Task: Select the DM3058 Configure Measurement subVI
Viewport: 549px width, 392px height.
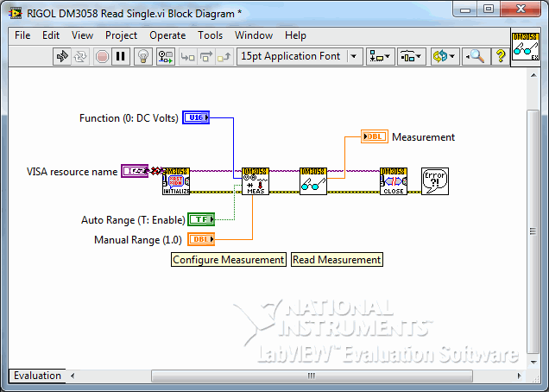Action: coord(256,181)
